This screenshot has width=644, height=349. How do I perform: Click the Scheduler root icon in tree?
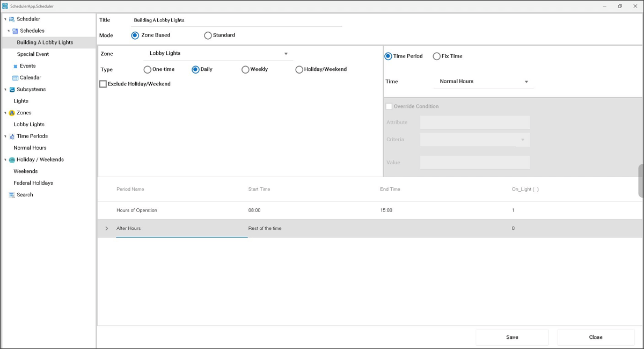12,19
